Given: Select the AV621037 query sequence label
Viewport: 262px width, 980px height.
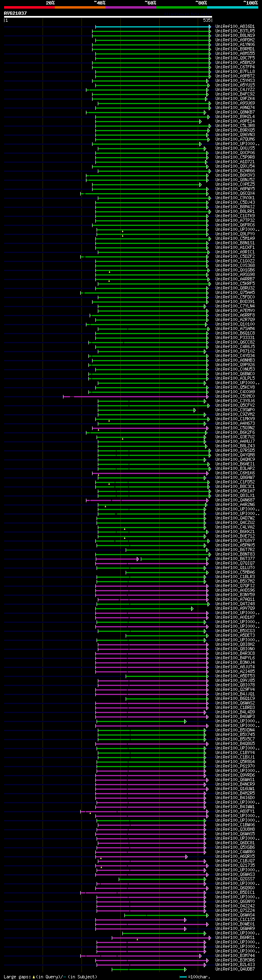Looking at the screenshot, I should (16, 13).
